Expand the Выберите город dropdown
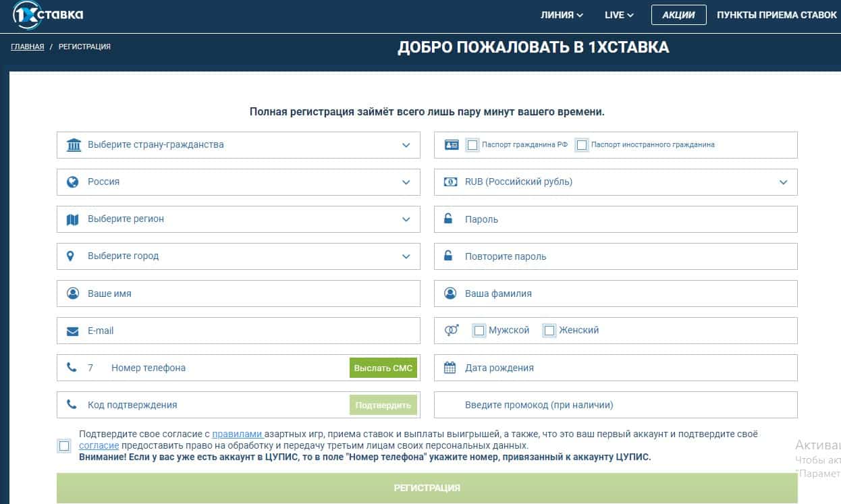The height and width of the screenshot is (504, 841). tap(238, 256)
